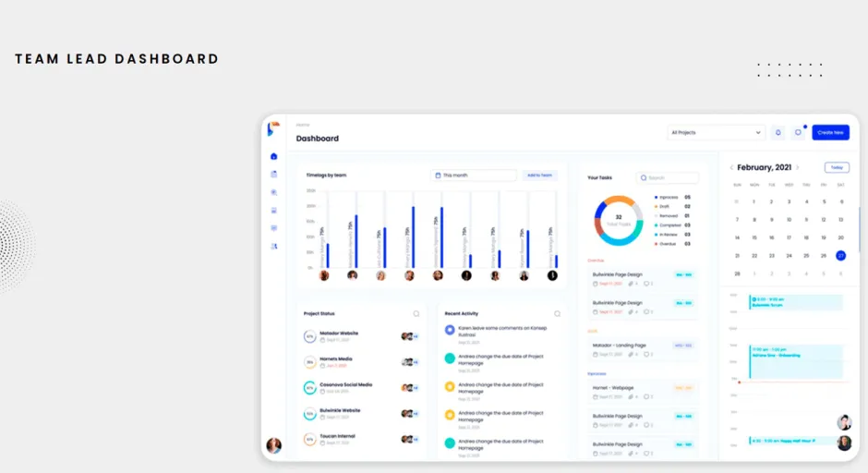The height and width of the screenshot is (473, 868).
Task: Select the Removed legend entry
Action: tap(672, 216)
